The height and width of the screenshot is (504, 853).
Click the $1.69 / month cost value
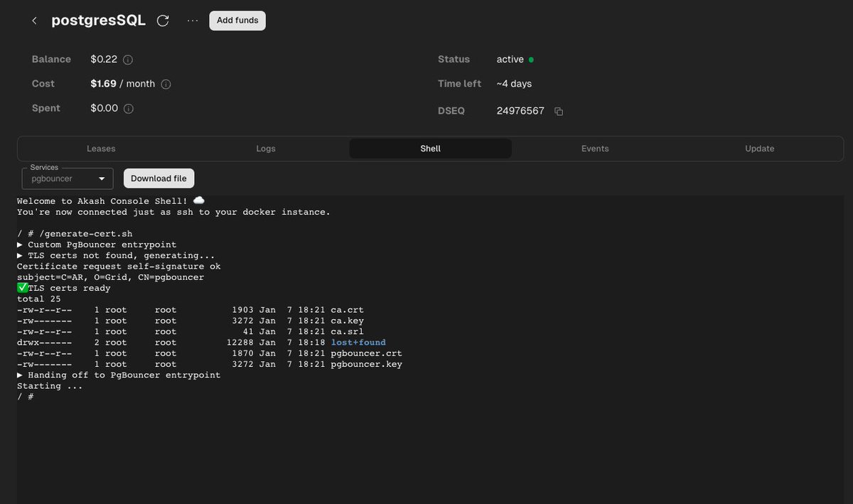(122, 84)
